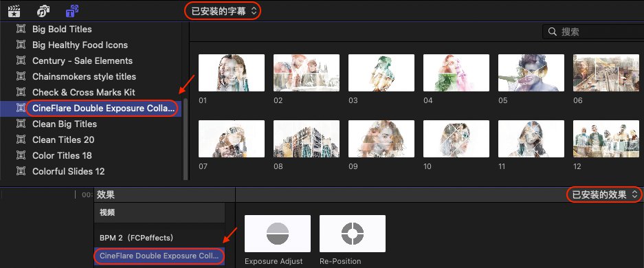Click the icon beside Clean Big Titles
Viewport: 644px width, 268px height.
click(x=21, y=124)
